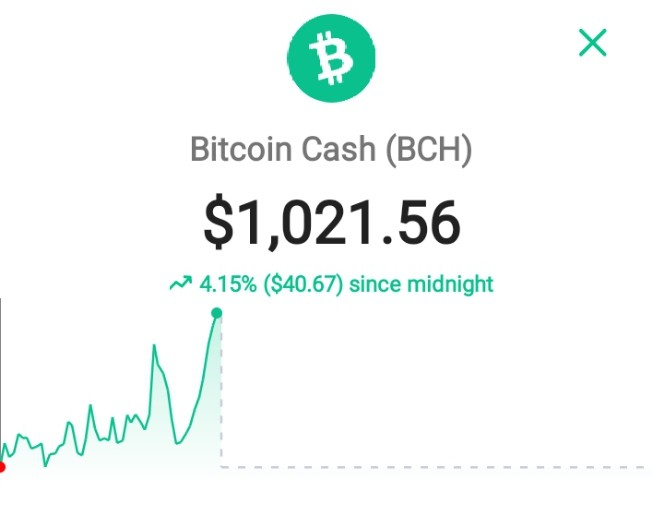Viewport: 652px width, 532px height.
Task: Click the Bitcoin Cash (BCH) title
Action: (x=331, y=149)
